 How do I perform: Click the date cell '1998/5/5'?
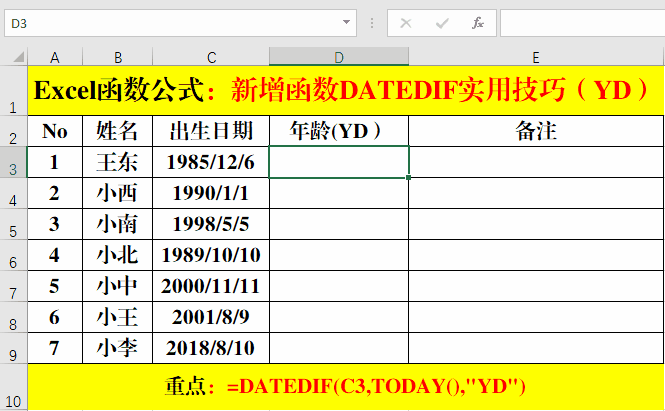pyautogui.click(x=211, y=224)
